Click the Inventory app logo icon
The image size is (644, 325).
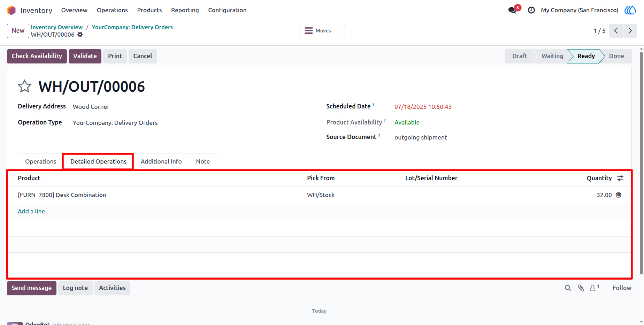coord(11,10)
